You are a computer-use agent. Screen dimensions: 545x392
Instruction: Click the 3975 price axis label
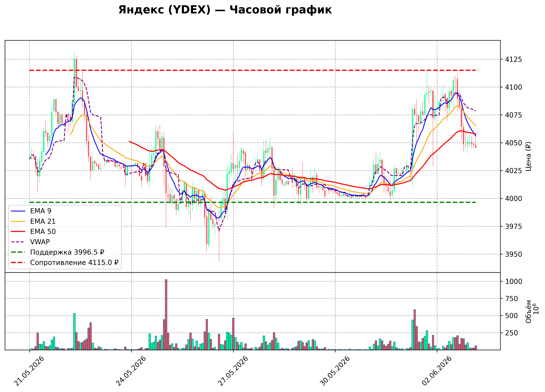(514, 226)
